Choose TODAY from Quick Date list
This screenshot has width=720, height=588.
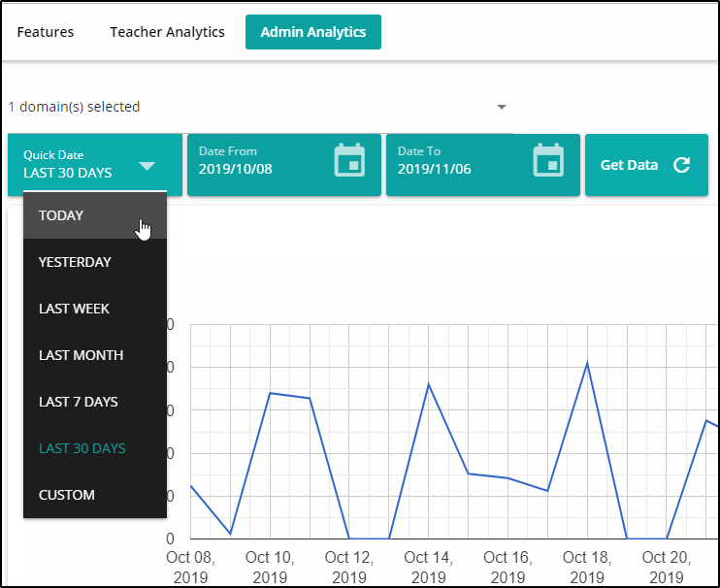click(x=95, y=215)
